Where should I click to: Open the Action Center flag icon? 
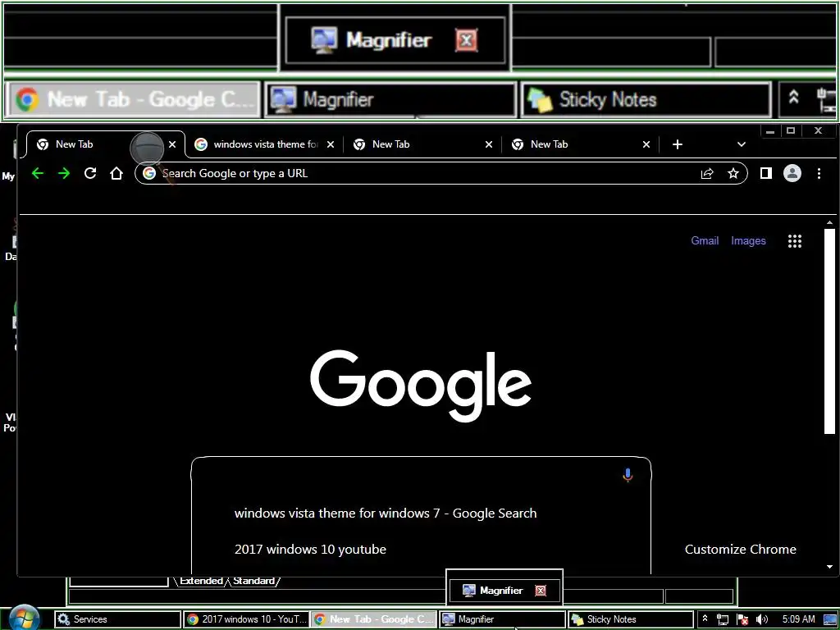point(742,619)
